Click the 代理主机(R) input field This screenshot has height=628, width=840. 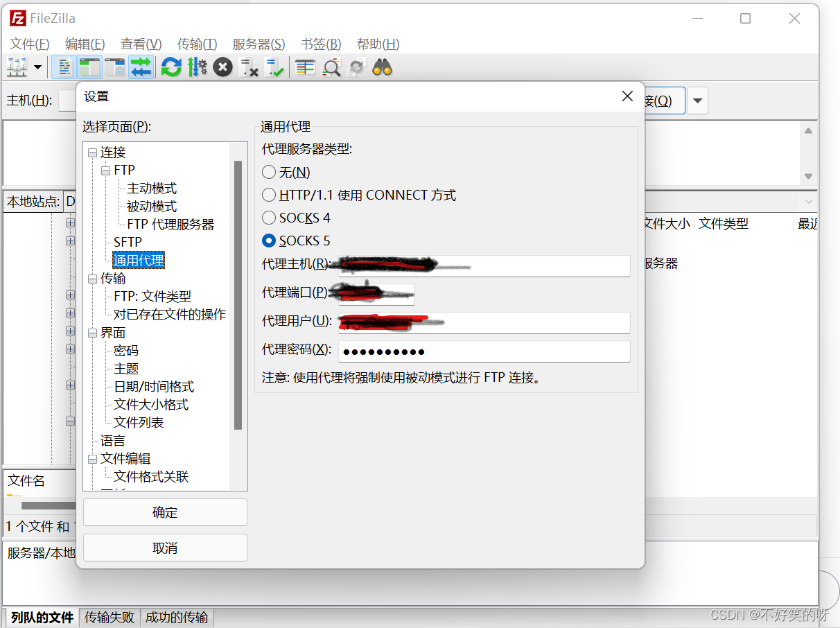(x=484, y=265)
